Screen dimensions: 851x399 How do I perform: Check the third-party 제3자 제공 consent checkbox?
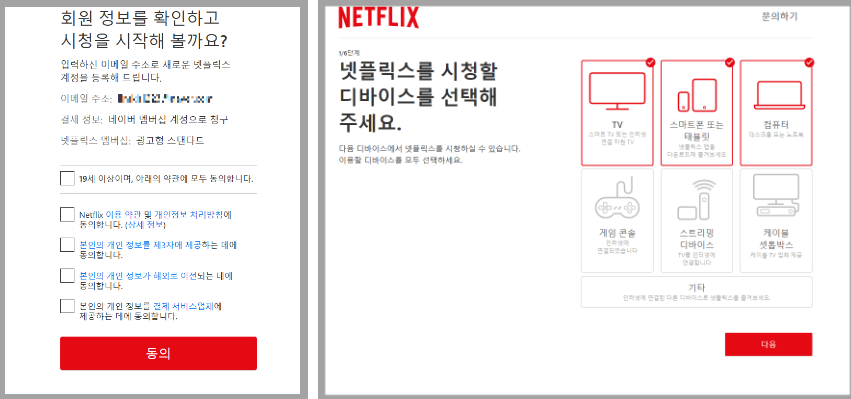(67, 245)
